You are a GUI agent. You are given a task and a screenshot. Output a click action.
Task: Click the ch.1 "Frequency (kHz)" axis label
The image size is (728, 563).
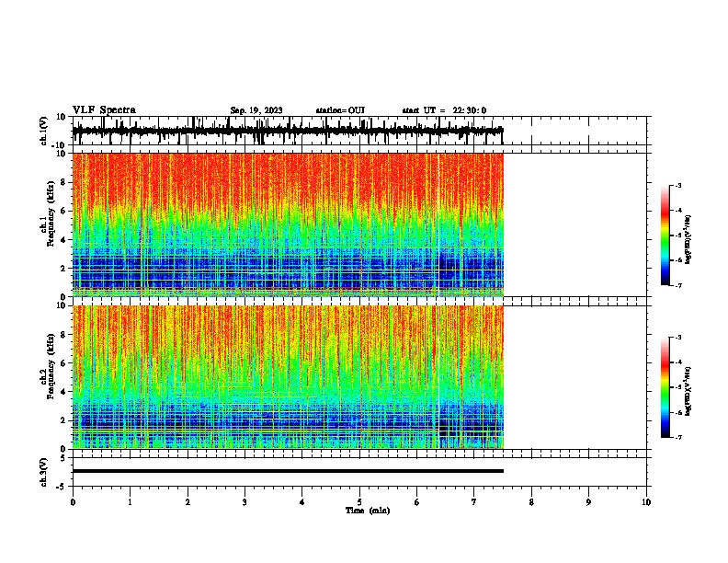51,215
